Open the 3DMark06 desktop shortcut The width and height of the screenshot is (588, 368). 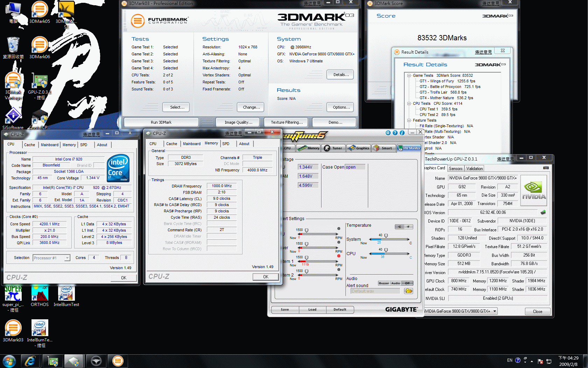point(40,48)
